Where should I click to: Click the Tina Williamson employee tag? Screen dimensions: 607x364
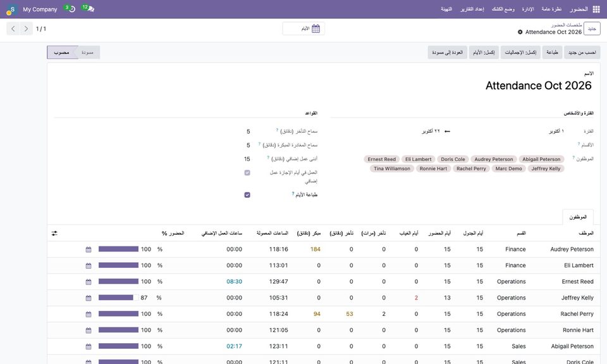[x=392, y=169]
